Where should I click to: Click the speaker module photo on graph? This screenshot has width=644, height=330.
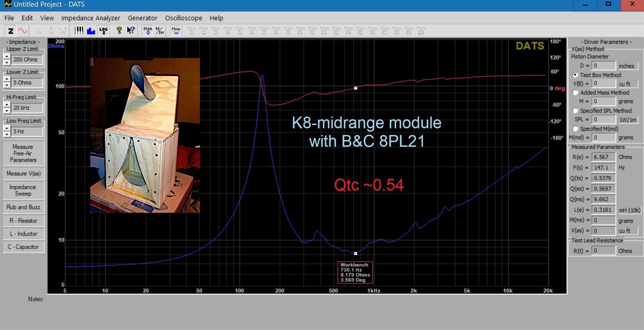(x=145, y=135)
